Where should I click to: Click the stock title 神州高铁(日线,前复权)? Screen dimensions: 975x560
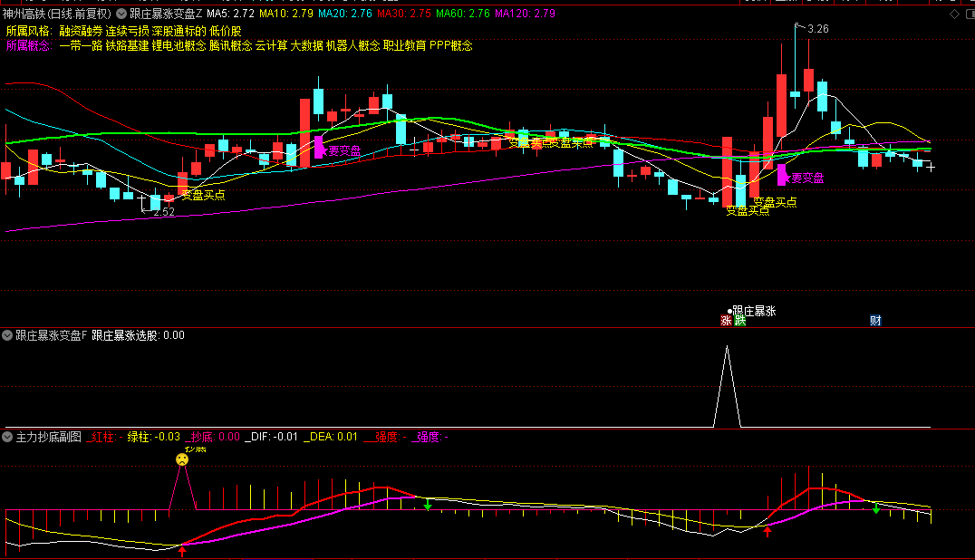click(x=56, y=14)
